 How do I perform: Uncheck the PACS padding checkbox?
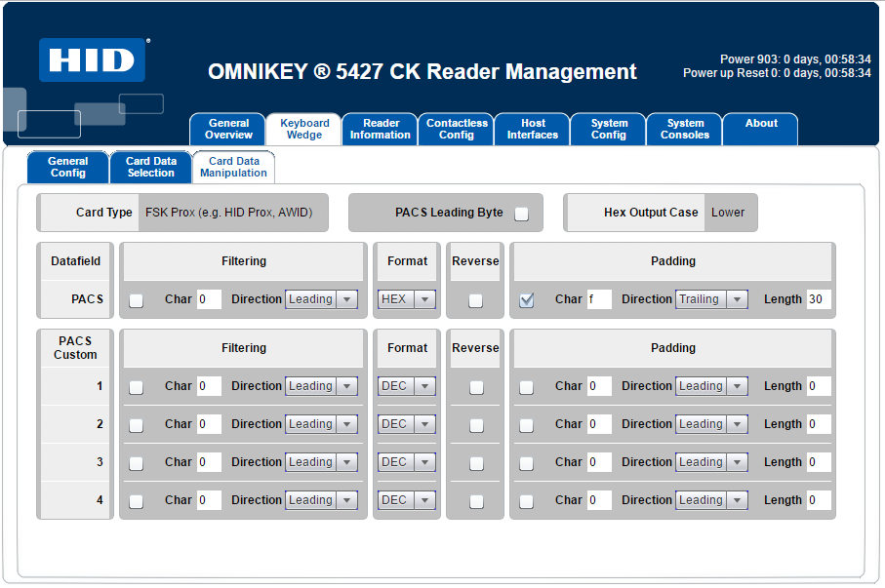527,300
